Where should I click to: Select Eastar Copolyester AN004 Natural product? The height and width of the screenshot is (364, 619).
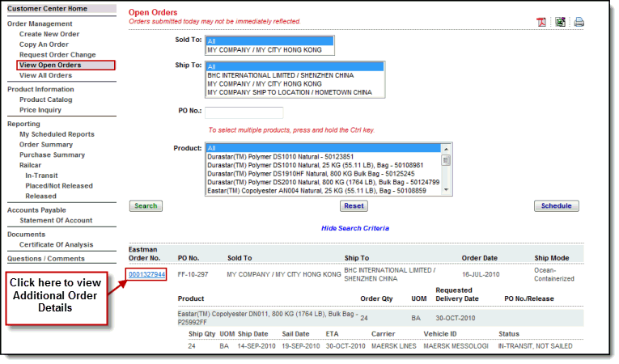[x=324, y=191]
